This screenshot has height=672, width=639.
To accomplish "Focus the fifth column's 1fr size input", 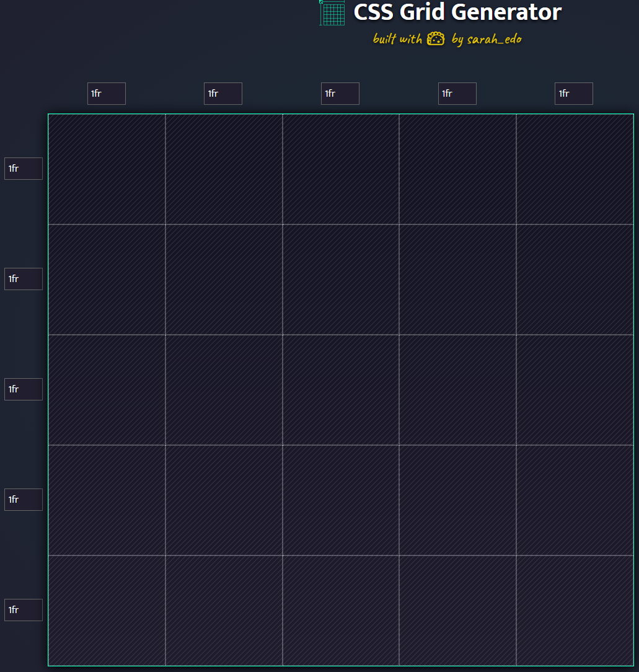I will [573, 94].
